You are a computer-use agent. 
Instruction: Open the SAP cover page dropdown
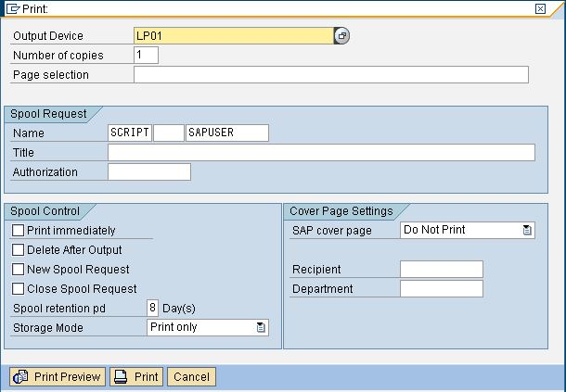pyautogui.click(x=467, y=230)
